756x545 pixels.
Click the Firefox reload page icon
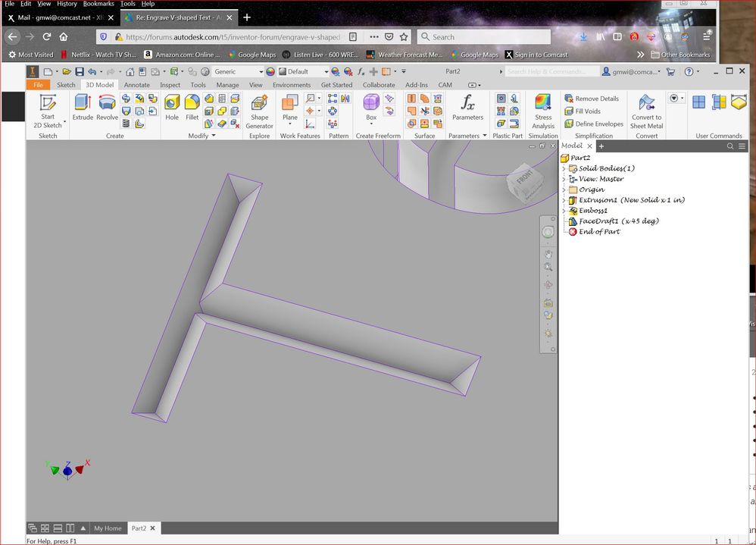coord(47,36)
